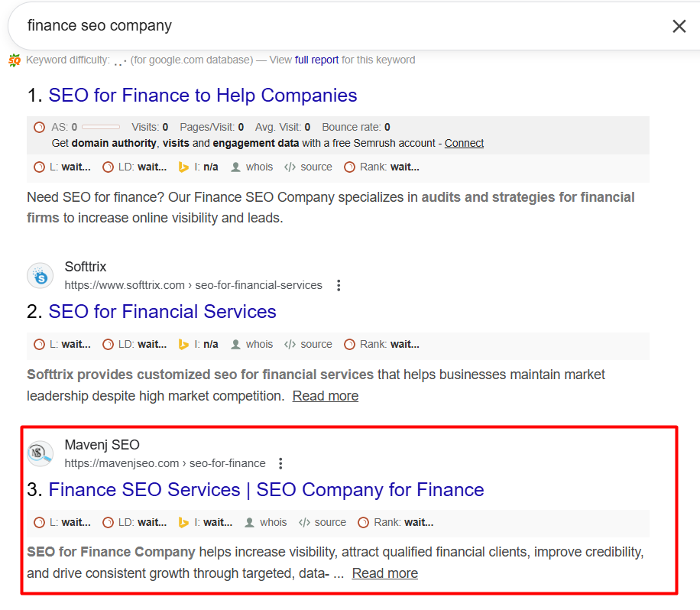The width and height of the screenshot is (700, 610).
Task: Open the three-dot menu next to Mavenj URL
Action: click(x=281, y=463)
